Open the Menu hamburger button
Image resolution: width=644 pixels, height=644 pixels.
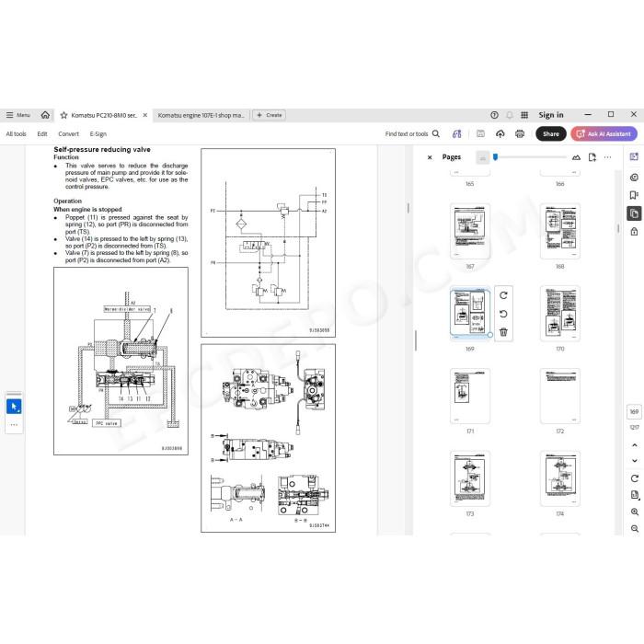18,115
